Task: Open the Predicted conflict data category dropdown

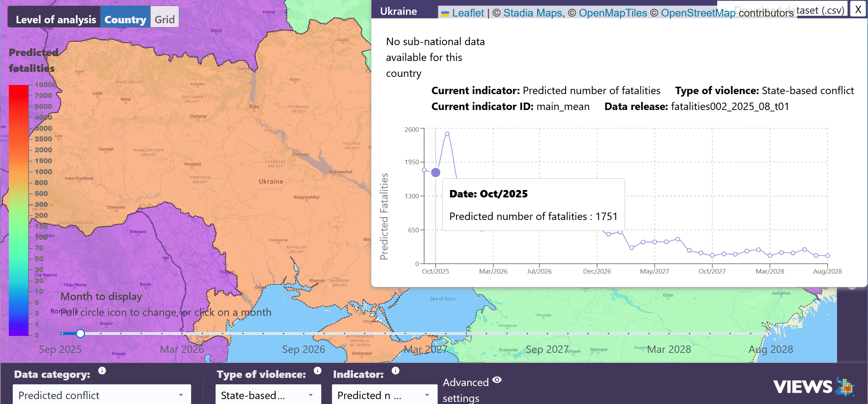Action: click(x=102, y=395)
